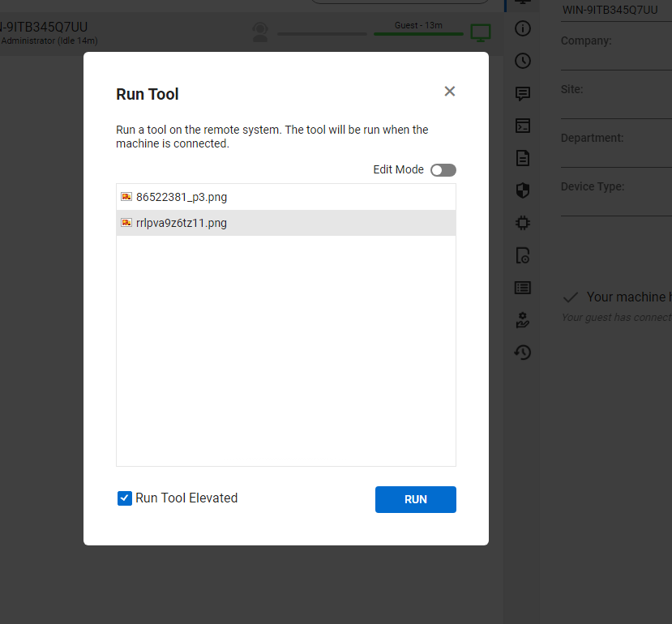This screenshot has width=672, height=624.
Task: Open the security shield sidebar icon
Action: (x=523, y=190)
